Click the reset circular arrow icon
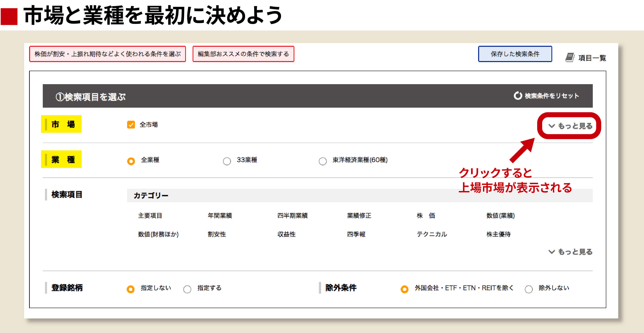 (x=518, y=95)
